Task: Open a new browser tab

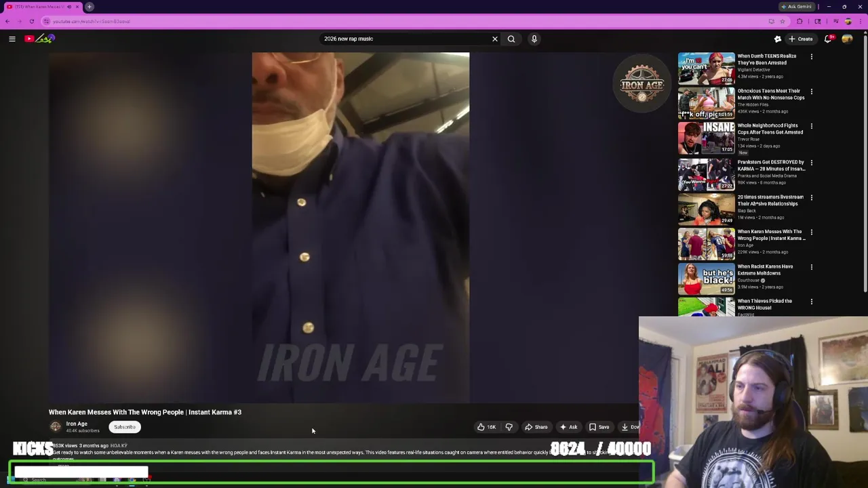Action: (x=90, y=7)
